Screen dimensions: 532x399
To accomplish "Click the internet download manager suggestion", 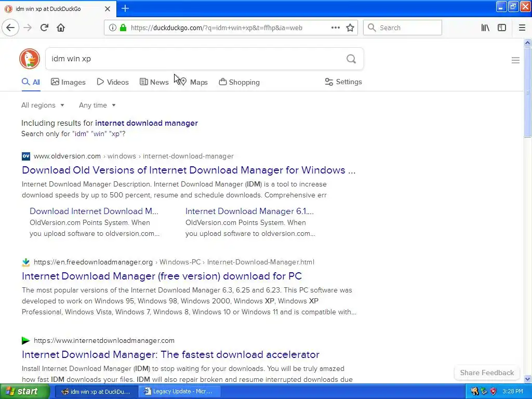I will tap(146, 123).
